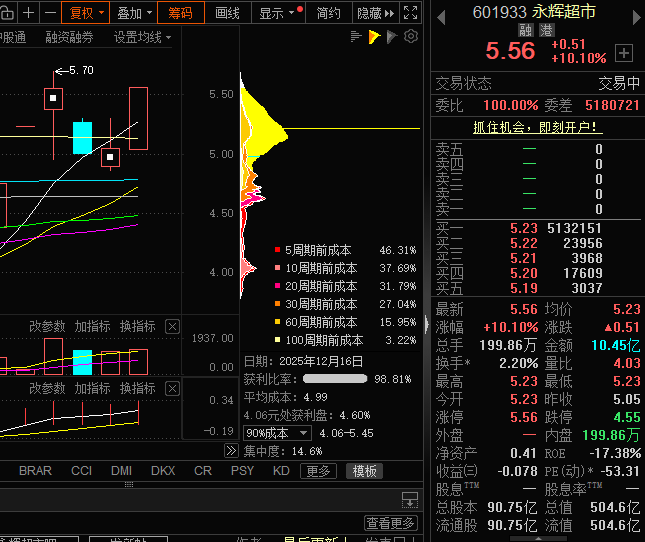Click the 5.70 high price marker
Image resolution: width=645 pixels, height=542 pixels.
click(x=75, y=70)
